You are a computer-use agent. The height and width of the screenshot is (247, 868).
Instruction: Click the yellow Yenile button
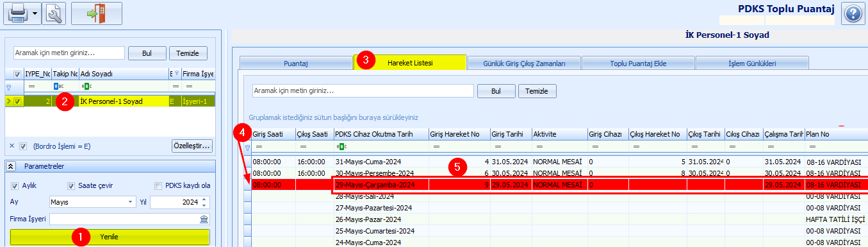click(110, 237)
